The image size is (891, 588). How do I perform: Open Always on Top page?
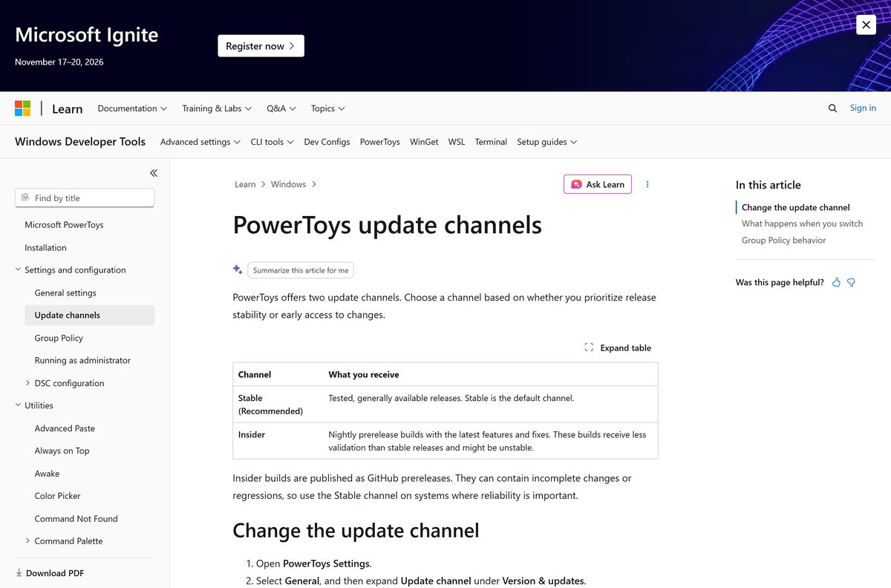(62, 451)
